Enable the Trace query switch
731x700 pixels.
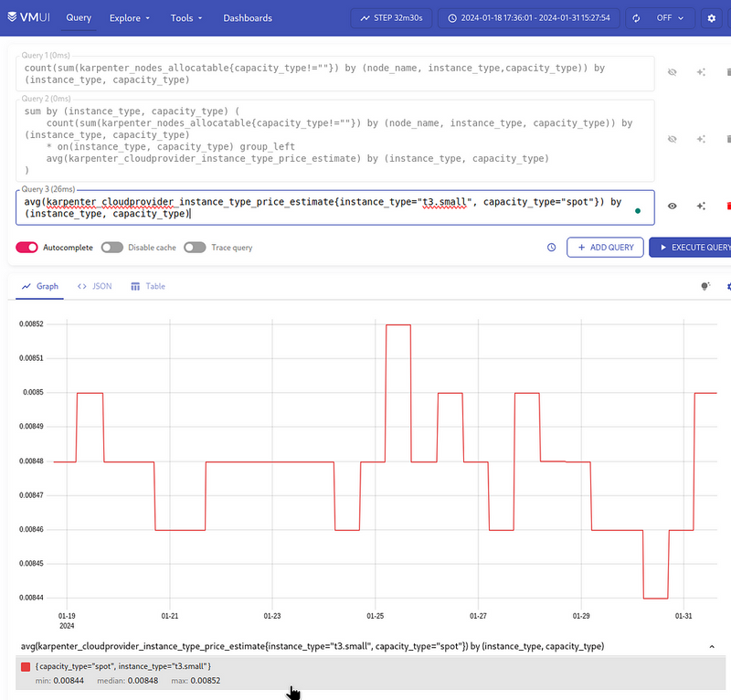pos(195,248)
